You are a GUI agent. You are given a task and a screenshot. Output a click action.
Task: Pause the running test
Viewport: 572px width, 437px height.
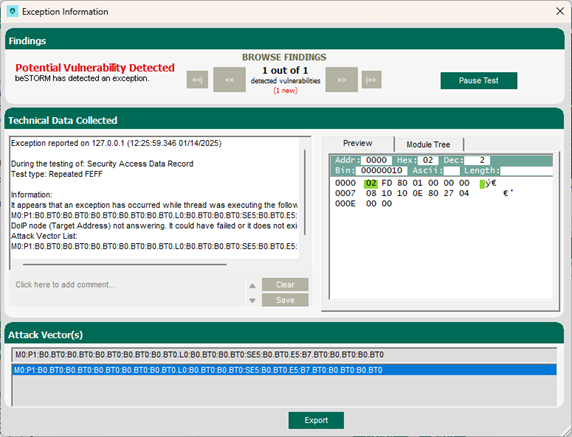(x=479, y=81)
